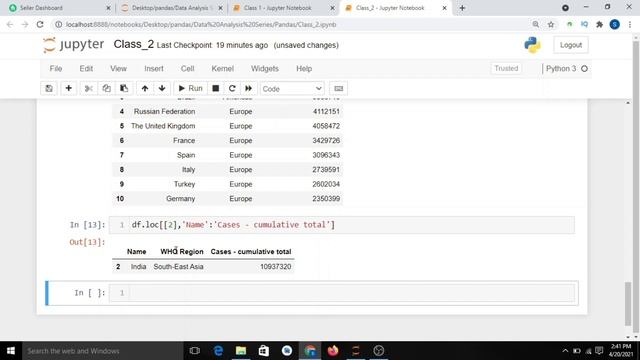640x360 pixels.
Task: Switch to Class 1 Jupyter Notebook tab
Action: pos(283,8)
